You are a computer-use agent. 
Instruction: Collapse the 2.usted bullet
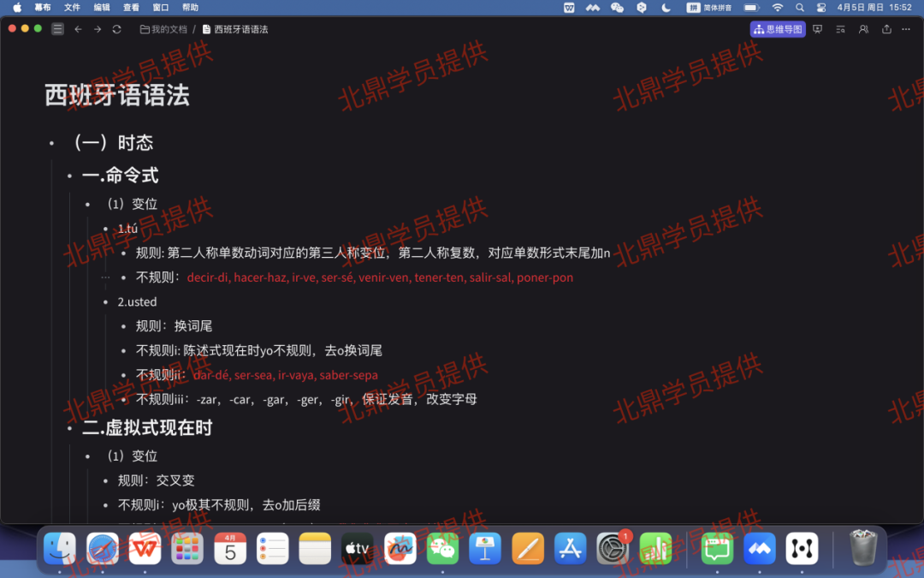[105, 302]
